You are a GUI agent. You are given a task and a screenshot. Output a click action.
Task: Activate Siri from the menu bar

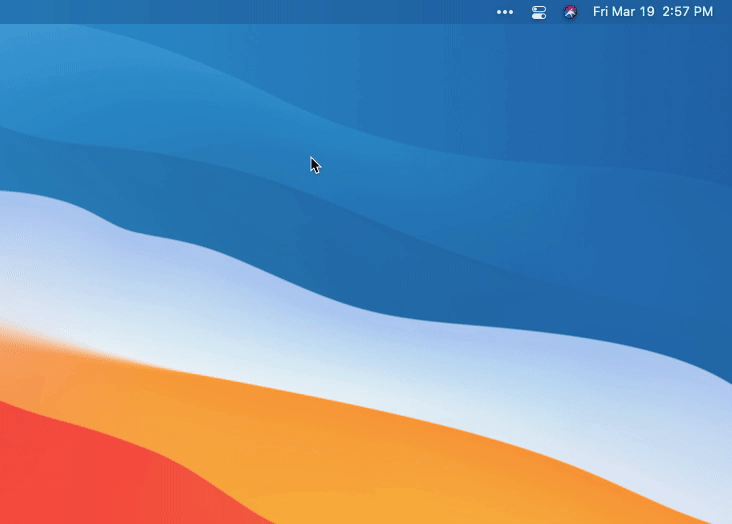pyautogui.click(x=570, y=12)
